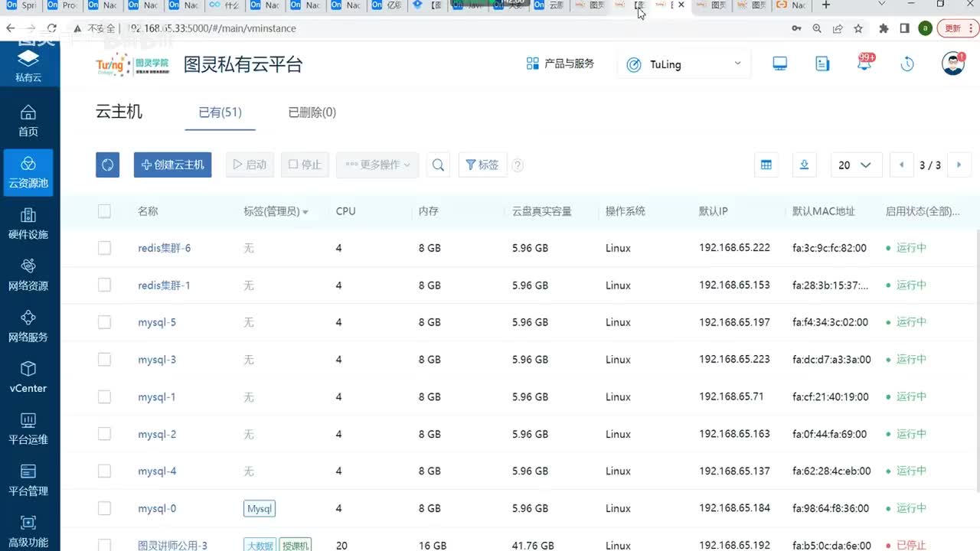Open the 更多操作 dropdown
980x551 pixels.
pyautogui.click(x=377, y=165)
